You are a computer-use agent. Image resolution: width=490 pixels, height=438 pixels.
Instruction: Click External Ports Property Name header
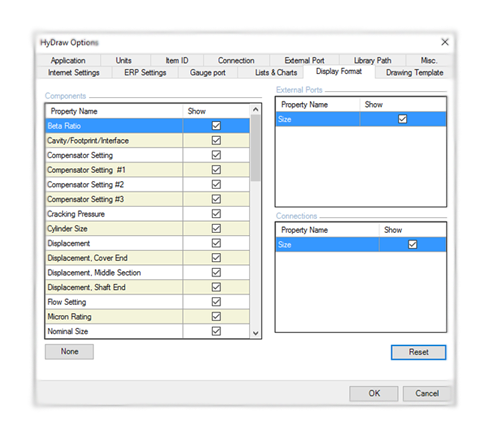point(318,104)
